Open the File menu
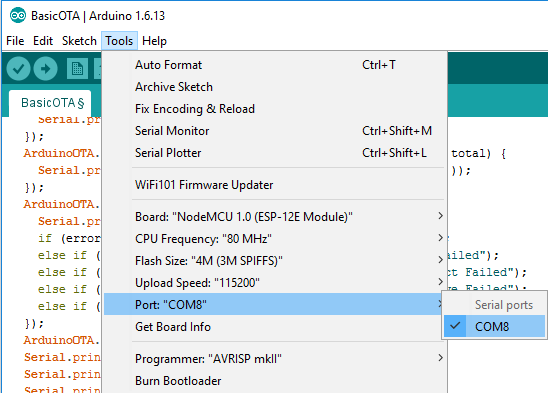 (15, 41)
